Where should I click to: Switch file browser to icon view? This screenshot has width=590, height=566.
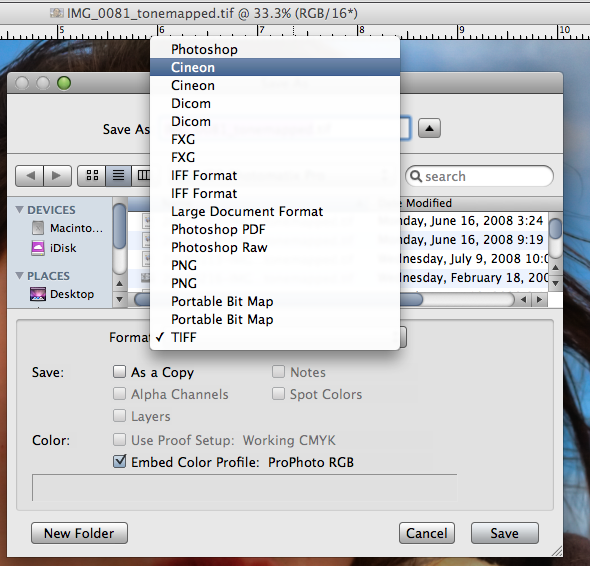tap(92, 176)
